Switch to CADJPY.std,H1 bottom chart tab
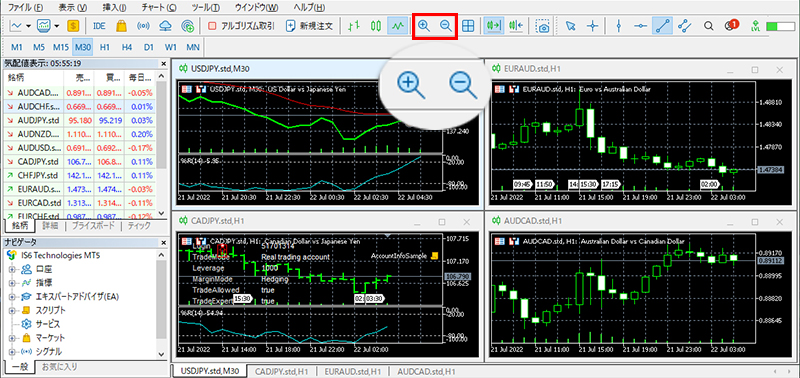Image resolution: width=800 pixels, height=378 pixels. tap(282, 371)
